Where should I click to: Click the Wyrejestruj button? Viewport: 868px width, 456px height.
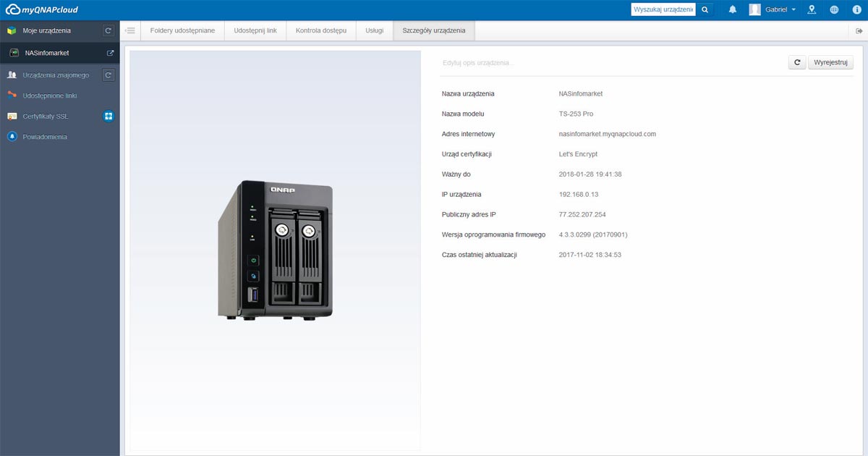click(830, 62)
